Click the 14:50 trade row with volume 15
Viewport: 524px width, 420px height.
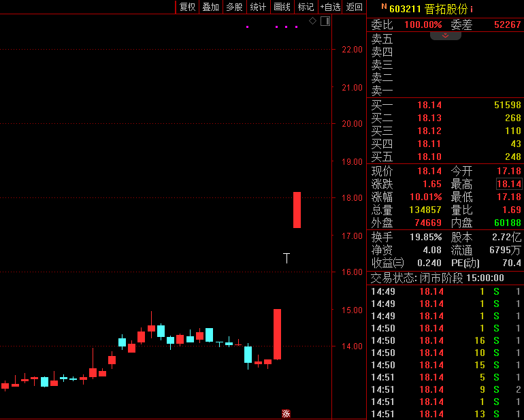click(x=445, y=365)
